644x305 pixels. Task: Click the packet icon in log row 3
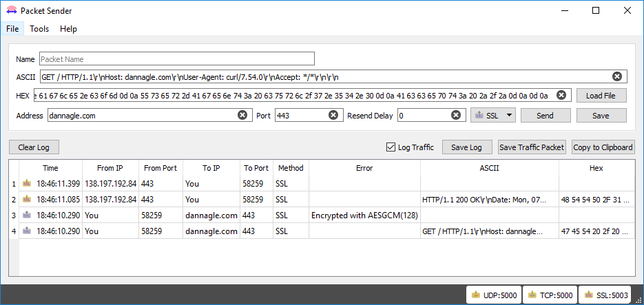(27, 215)
